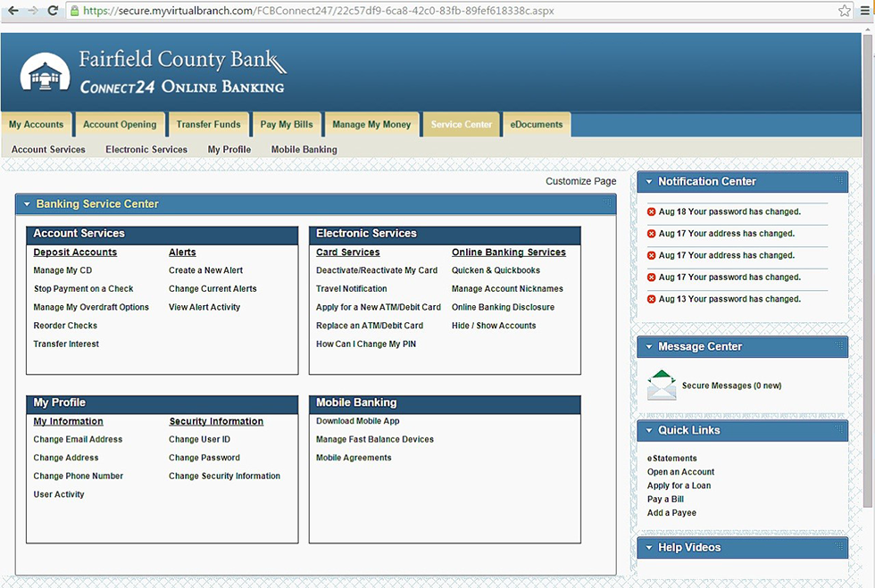Viewport: 875px width, 588px height.
Task: Expand the Help Videos section
Action: point(648,547)
